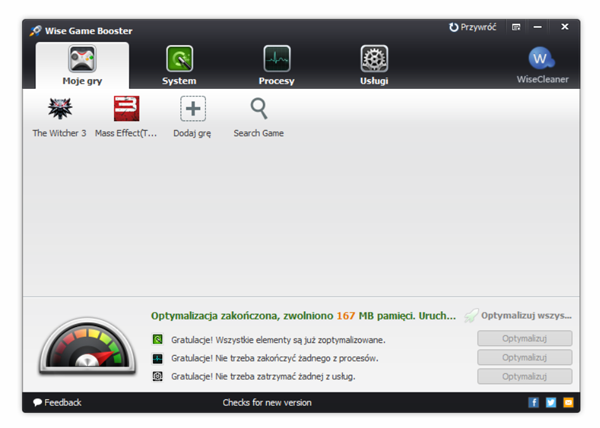
Task: Click the 'Optymalizacja zakończona' status message
Action: (303, 316)
